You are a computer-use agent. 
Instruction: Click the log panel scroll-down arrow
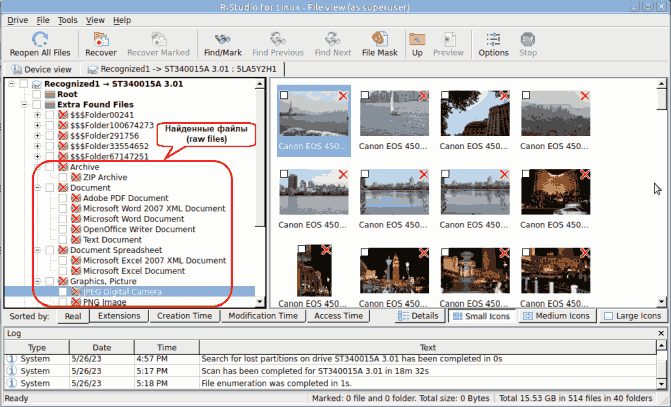(662, 384)
